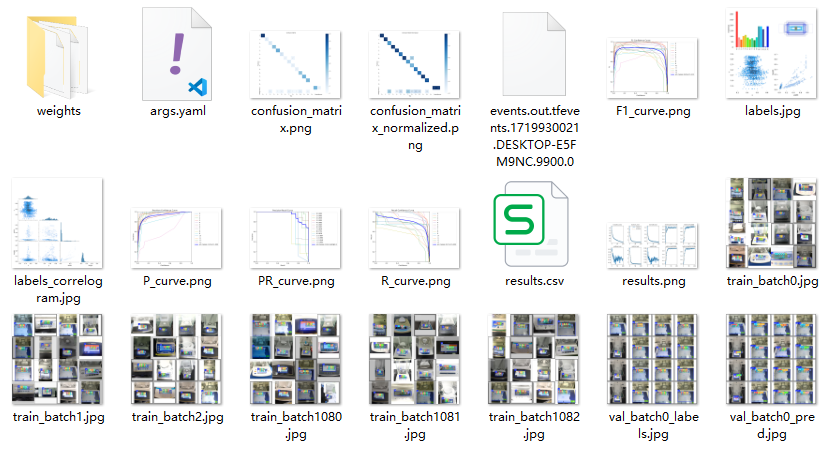Select PR_curve.png thumbnail

[295, 238]
